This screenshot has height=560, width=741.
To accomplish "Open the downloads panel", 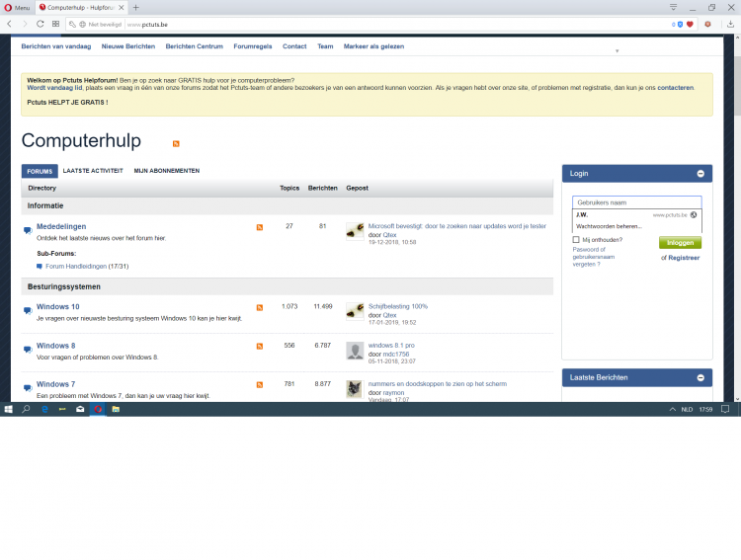I will (x=730, y=25).
